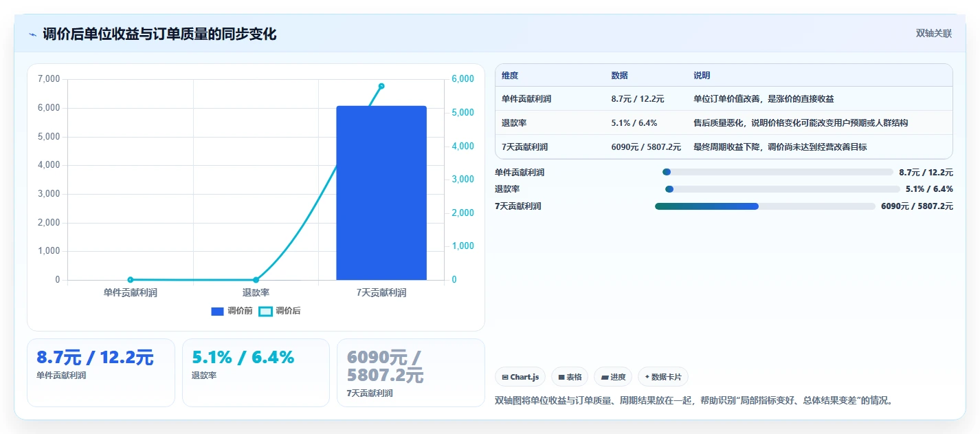Screen dimensions: 980x434
Task: Click the description starting 最终周期收益下降
Action: [x=780, y=147]
